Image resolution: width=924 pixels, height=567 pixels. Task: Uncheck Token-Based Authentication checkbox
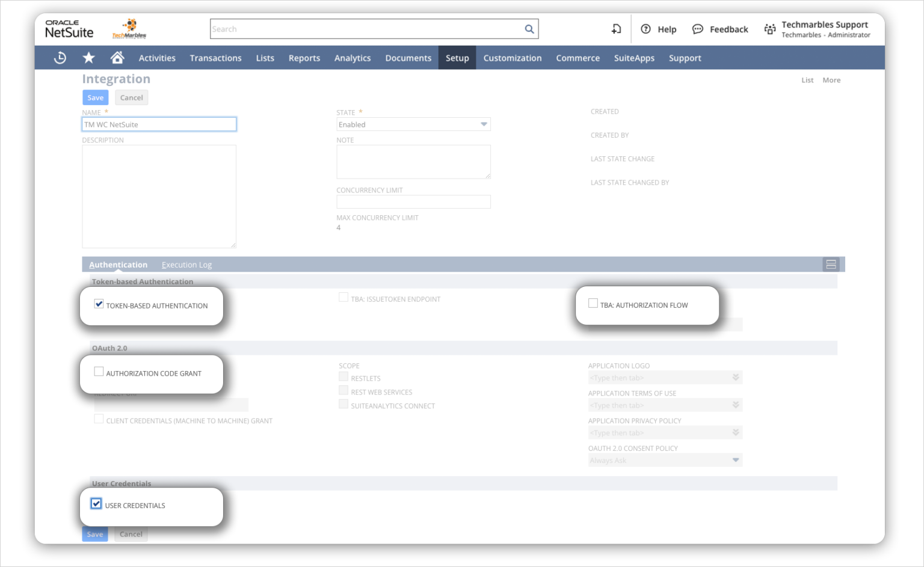point(99,304)
